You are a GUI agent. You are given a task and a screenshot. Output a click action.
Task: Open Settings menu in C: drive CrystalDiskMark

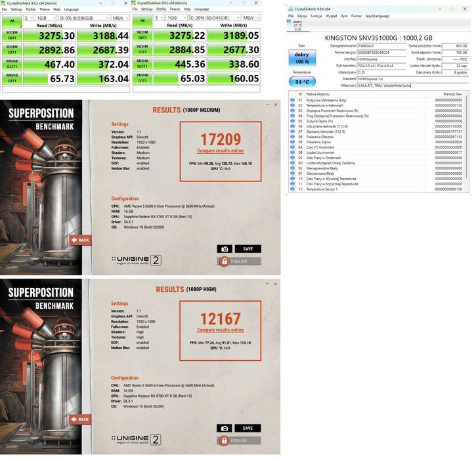(x=147, y=9)
